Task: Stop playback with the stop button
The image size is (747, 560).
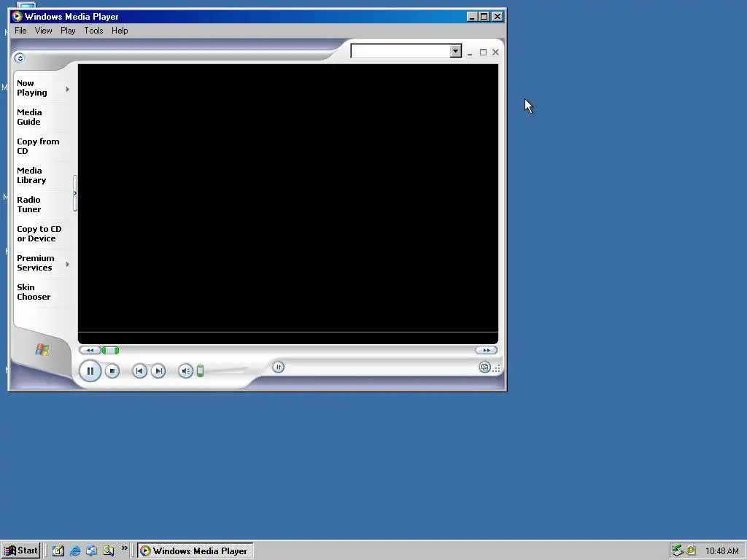Action: [x=112, y=371]
